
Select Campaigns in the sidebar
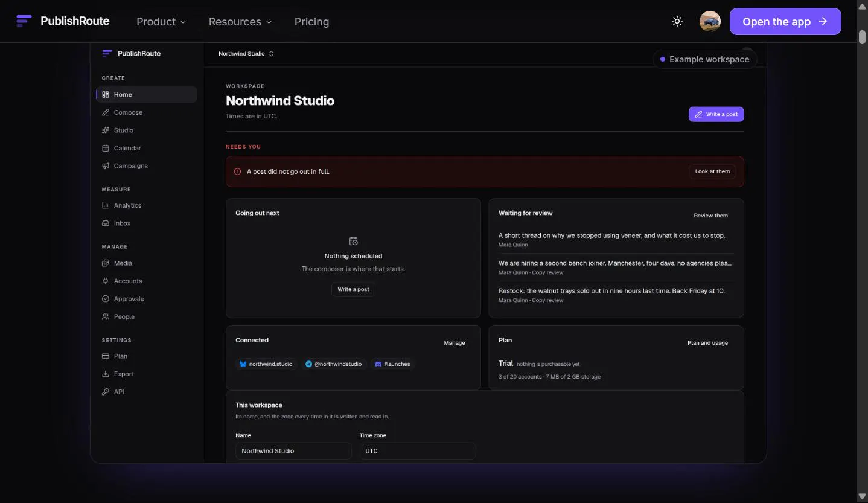tap(147, 165)
